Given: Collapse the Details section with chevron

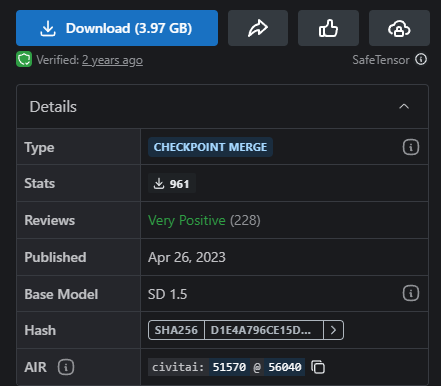Looking at the screenshot, I should point(404,107).
